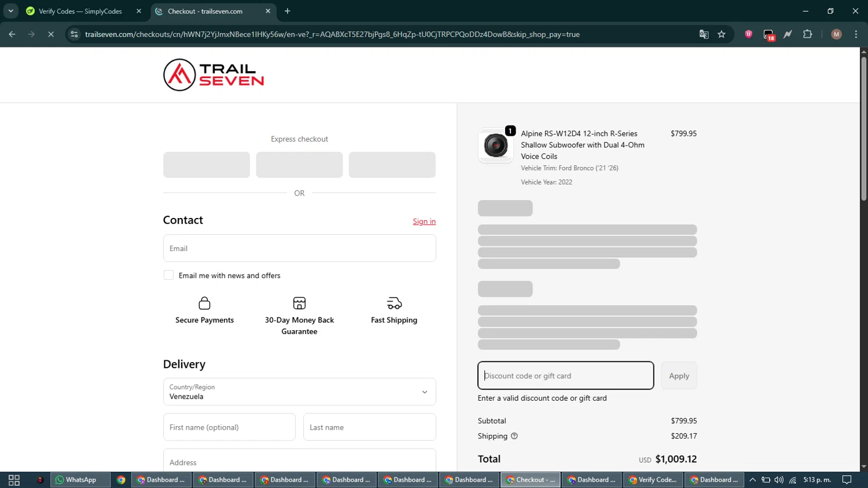Click the 30-Day Money Back Guarantee icon
The height and width of the screenshot is (488, 868).
pyautogui.click(x=299, y=303)
